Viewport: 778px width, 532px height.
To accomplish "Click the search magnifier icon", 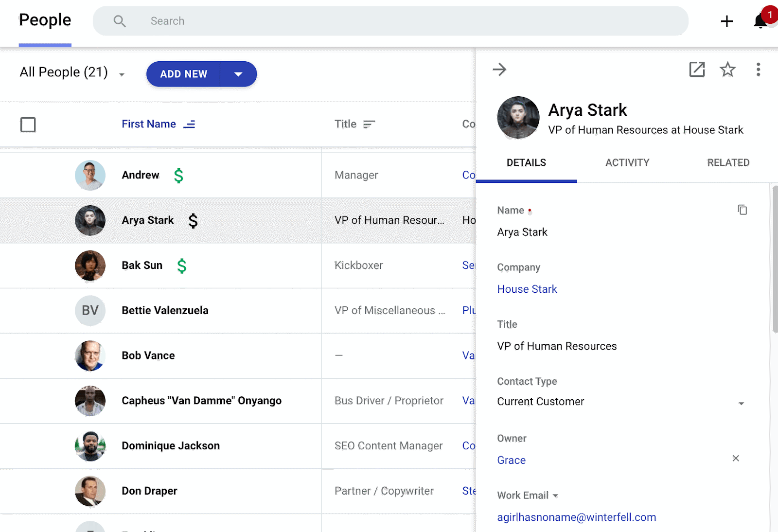I will click(120, 21).
